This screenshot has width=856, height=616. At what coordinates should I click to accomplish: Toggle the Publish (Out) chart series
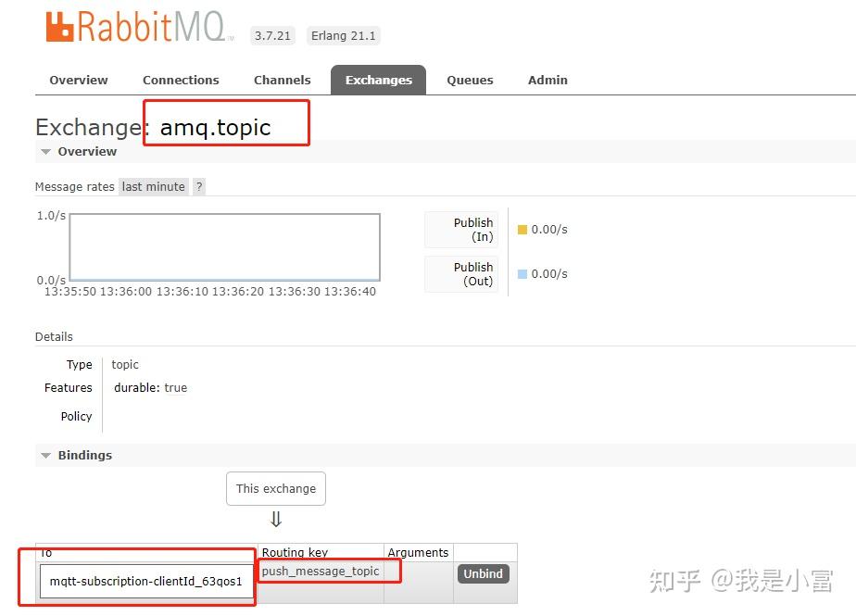[x=460, y=273]
